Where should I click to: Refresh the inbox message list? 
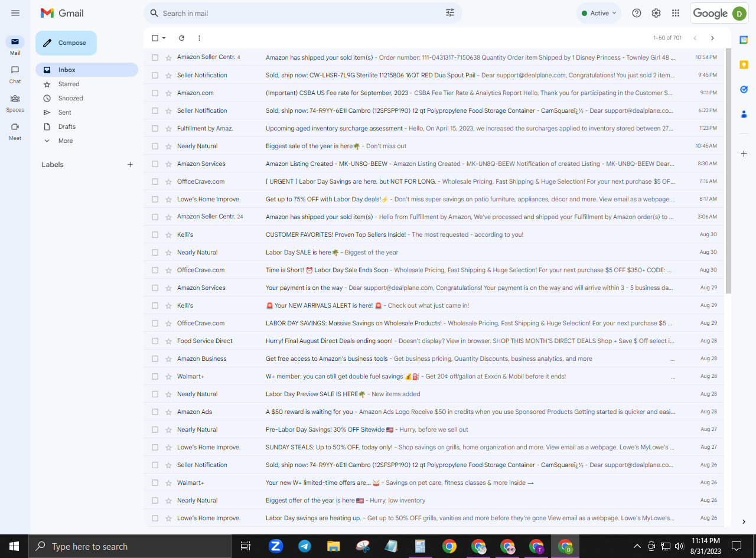182,38
